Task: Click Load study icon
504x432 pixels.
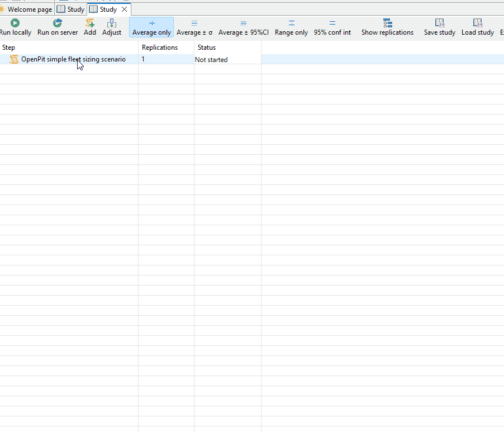Action: tap(478, 23)
